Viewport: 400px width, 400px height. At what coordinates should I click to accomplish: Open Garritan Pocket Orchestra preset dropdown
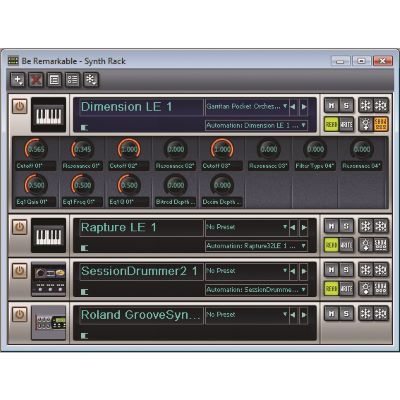[247, 107]
